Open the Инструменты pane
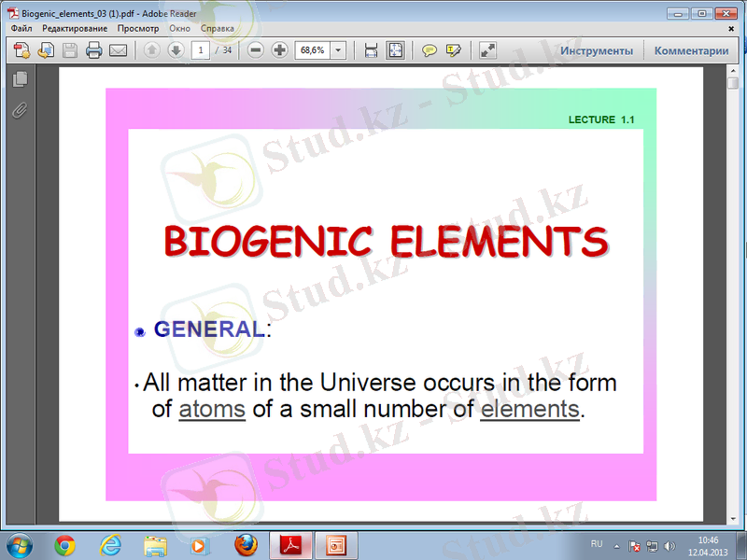The height and width of the screenshot is (560, 747). 596,50
